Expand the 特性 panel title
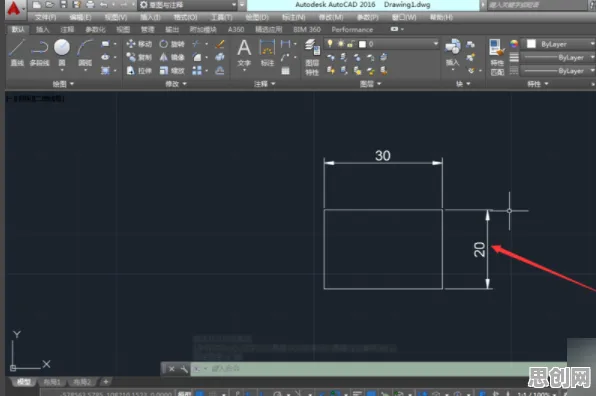This screenshot has width=596, height=396. [537, 84]
